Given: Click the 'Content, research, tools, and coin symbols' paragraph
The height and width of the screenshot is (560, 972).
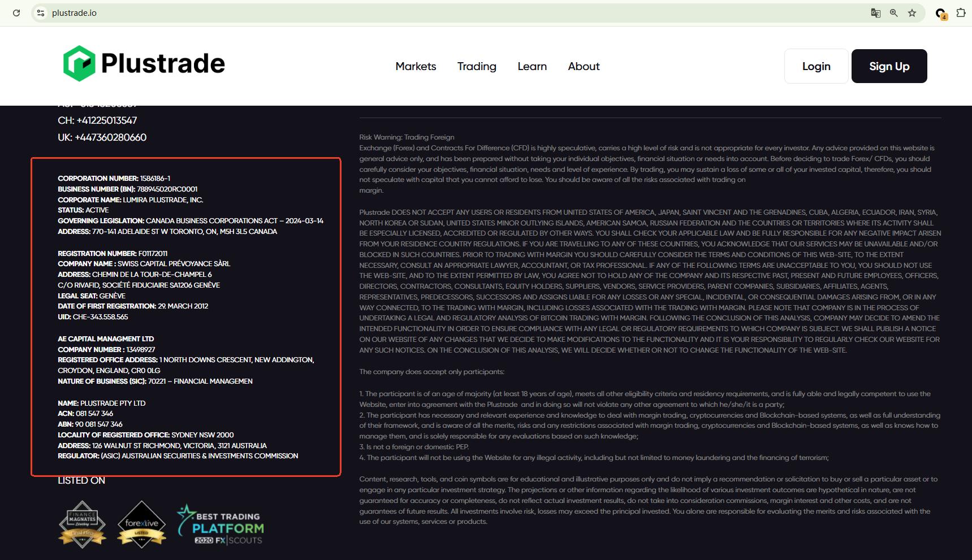Looking at the screenshot, I should click(649, 501).
